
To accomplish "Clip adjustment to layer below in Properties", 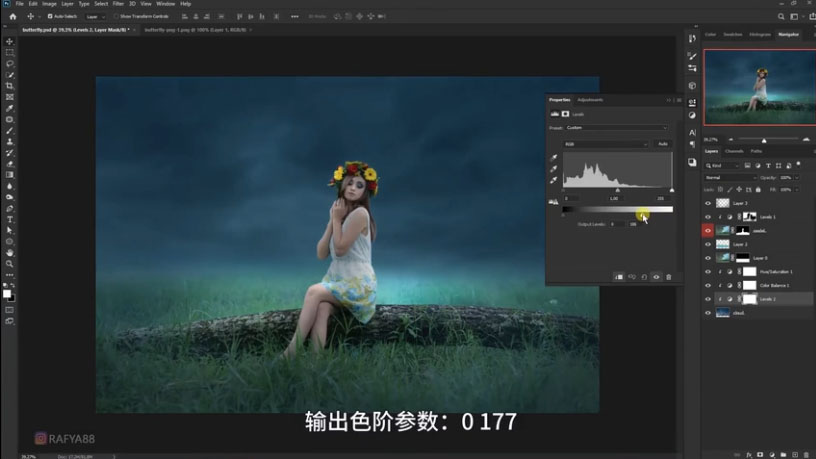I will pyautogui.click(x=619, y=277).
